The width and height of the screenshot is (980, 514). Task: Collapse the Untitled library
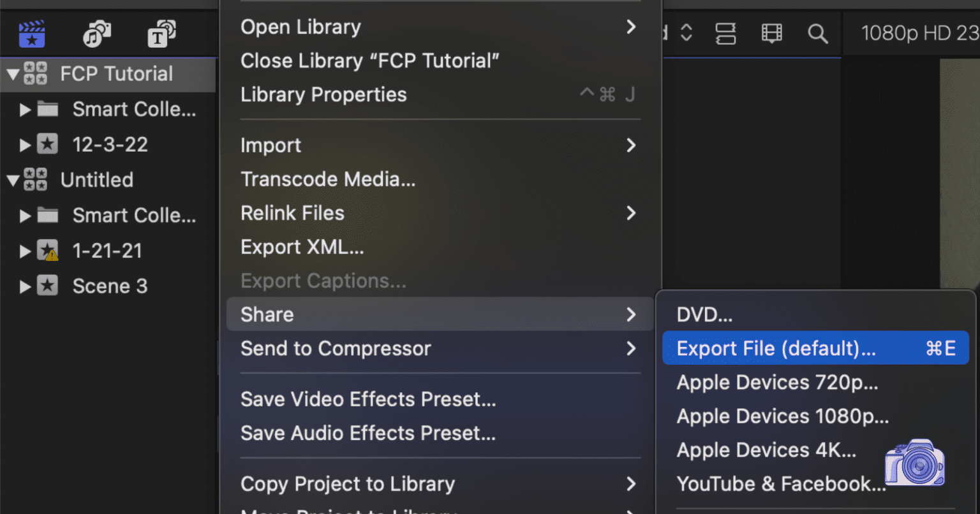point(12,179)
